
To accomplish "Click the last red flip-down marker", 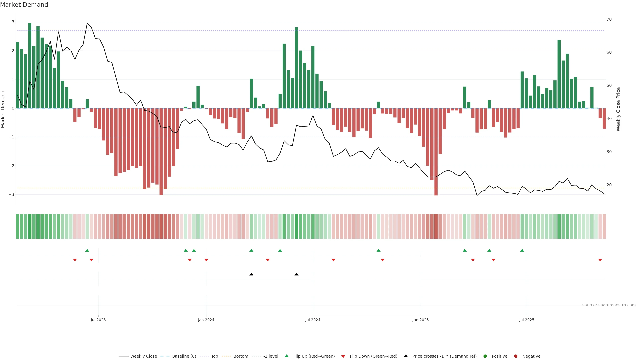I will 600,260.
